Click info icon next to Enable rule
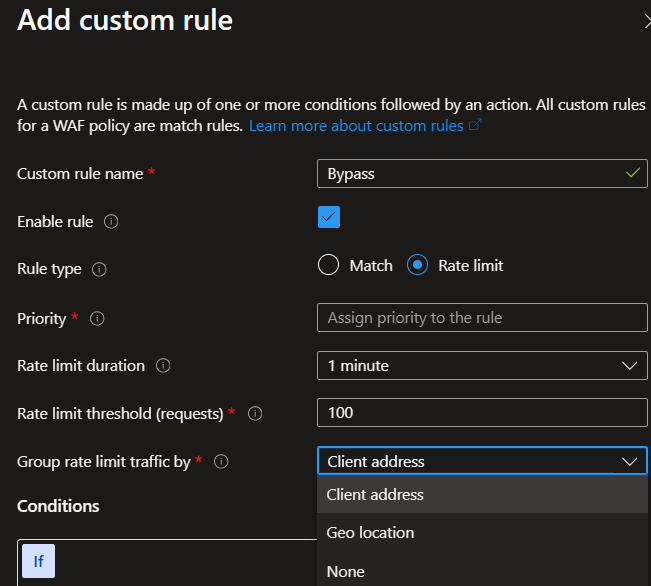The height and width of the screenshot is (586, 651). [x=111, y=222]
